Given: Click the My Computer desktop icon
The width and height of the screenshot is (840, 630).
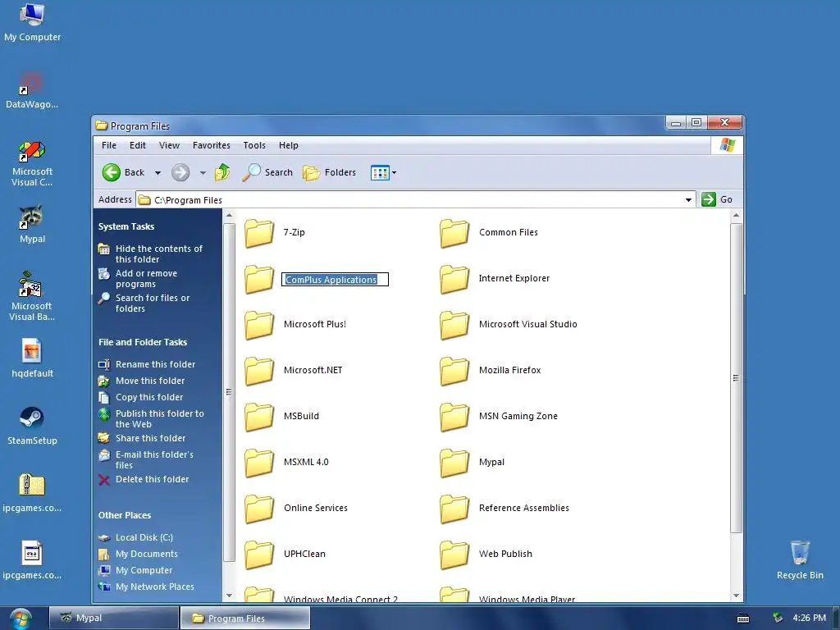Looking at the screenshot, I should (x=32, y=15).
